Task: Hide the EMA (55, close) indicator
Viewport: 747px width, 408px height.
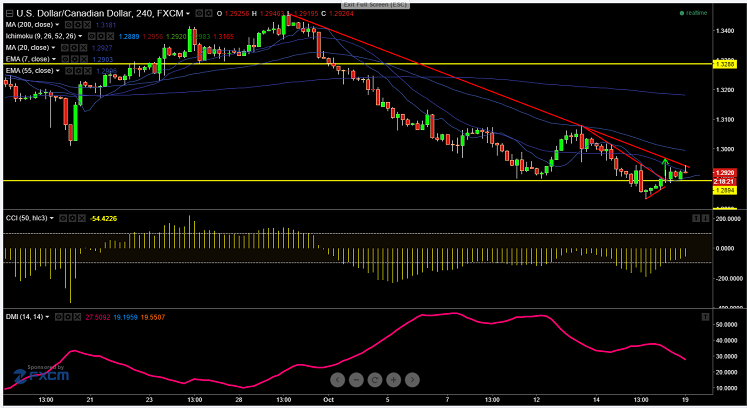Action: coord(69,71)
